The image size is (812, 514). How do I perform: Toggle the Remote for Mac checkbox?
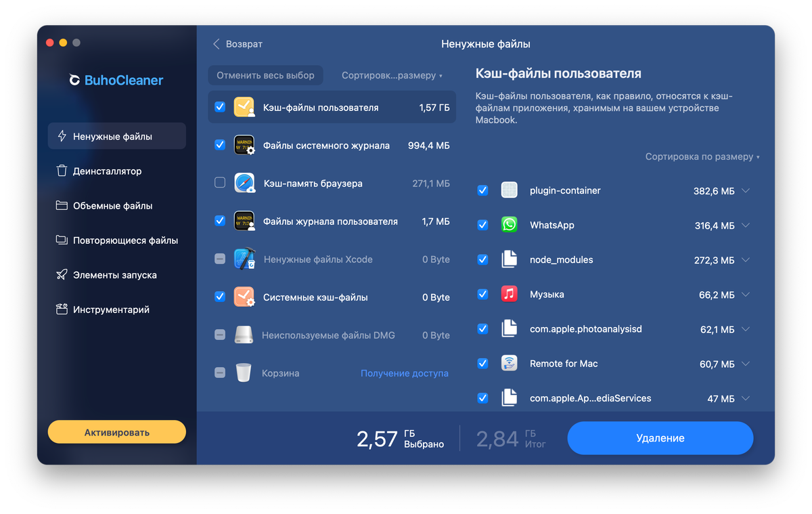482,363
